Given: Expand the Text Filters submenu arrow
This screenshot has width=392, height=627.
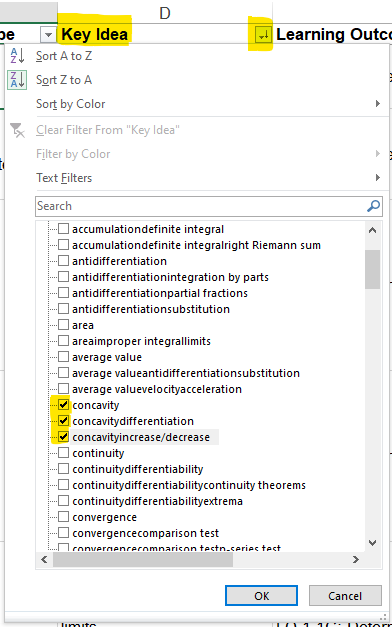Looking at the screenshot, I should coord(378,178).
